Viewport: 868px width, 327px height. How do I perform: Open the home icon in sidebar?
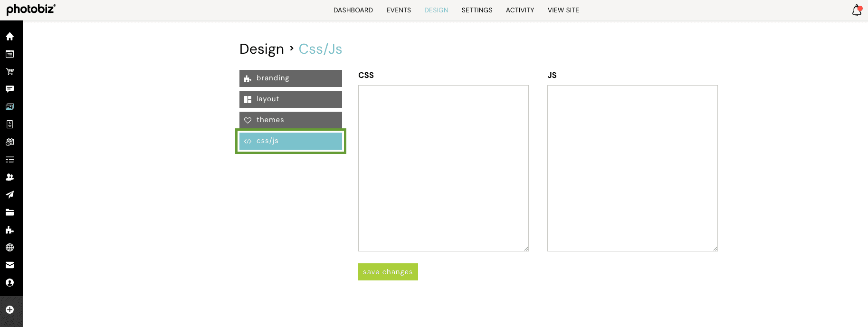point(10,37)
